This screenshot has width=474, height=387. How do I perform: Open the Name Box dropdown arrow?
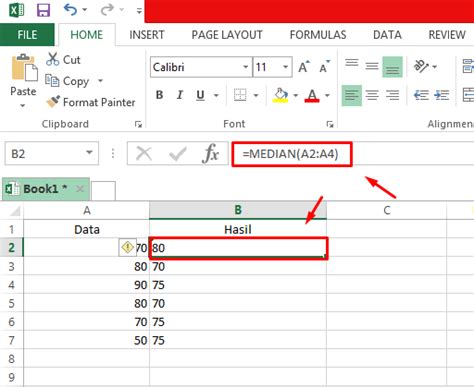[89, 153]
